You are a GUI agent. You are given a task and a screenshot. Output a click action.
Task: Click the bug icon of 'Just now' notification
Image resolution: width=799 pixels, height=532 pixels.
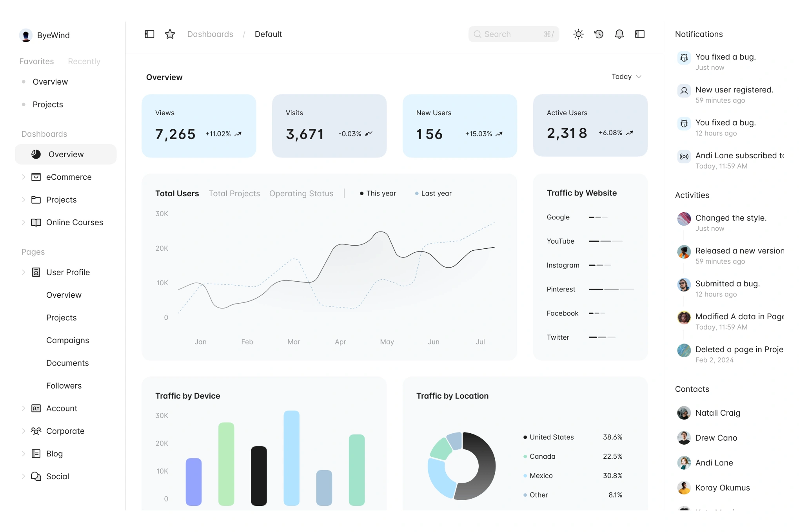point(684,58)
